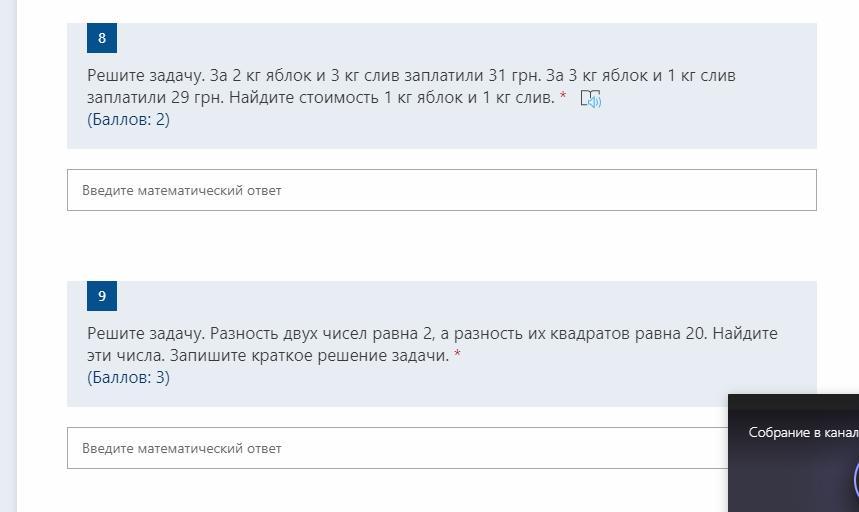Click the red required asterisk of question 8
The width and height of the screenshot is (859, 512).
[563, 97]
